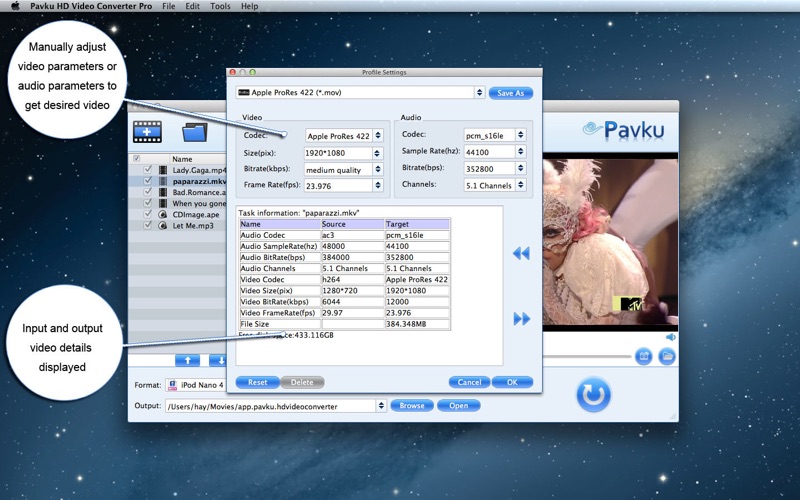800x500 pixels.
Task: Move item up with the up arrow button
Action: (x=187, y=360)
